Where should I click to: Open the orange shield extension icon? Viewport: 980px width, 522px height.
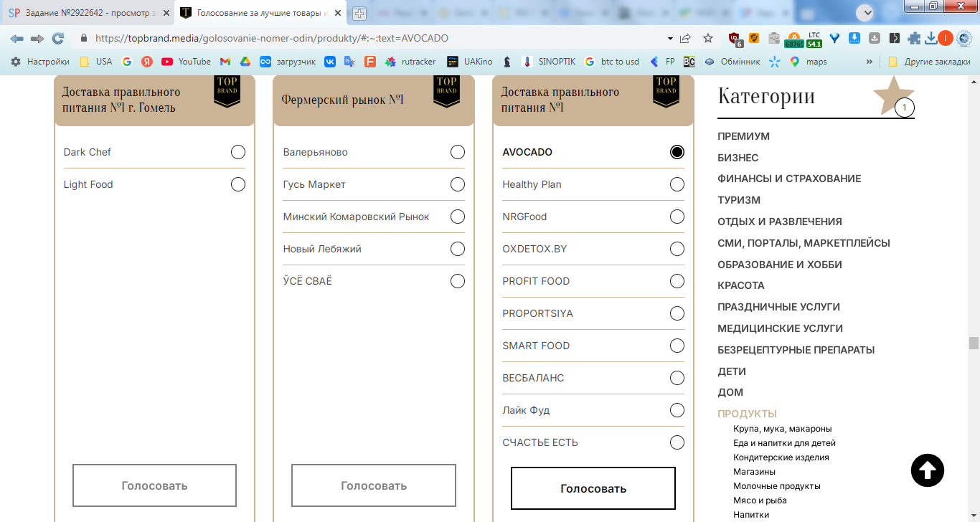(x=754, y=39)
